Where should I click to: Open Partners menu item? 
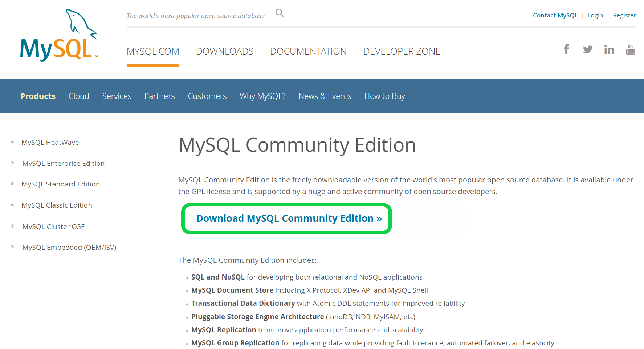160,96
